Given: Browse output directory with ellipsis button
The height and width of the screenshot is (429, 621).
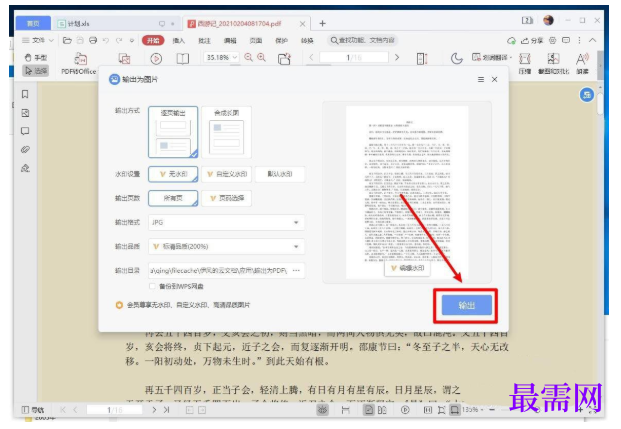Looking at the screenshot, I should tap(296, 271).
